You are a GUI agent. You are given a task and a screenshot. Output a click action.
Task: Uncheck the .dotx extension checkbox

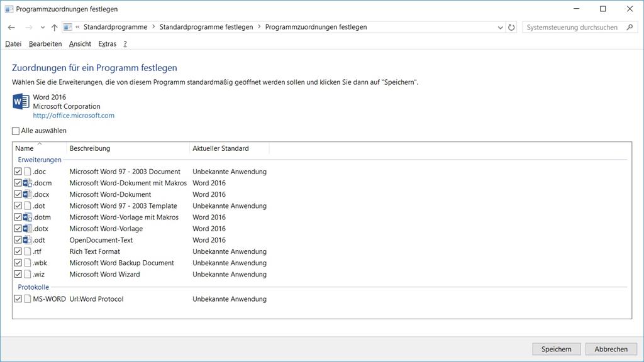18,229
